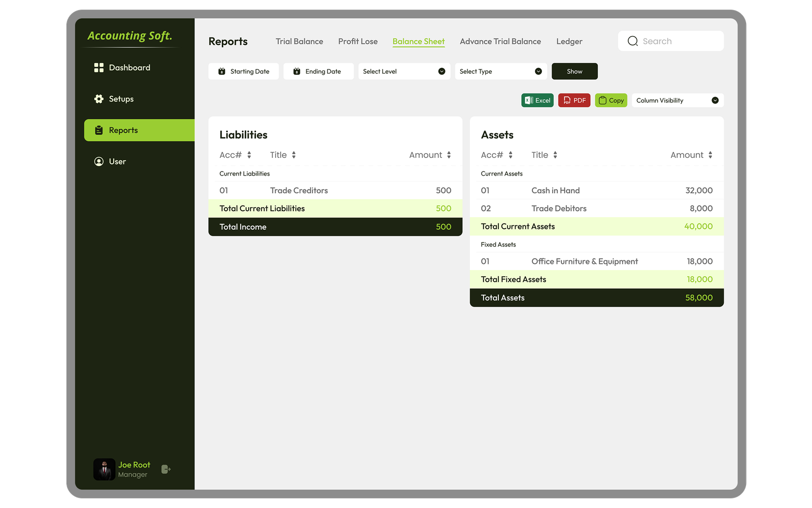Screen dimensions: 812x508
Task: Click the logout icon next to Joe Root
Action: coord(165,469)
